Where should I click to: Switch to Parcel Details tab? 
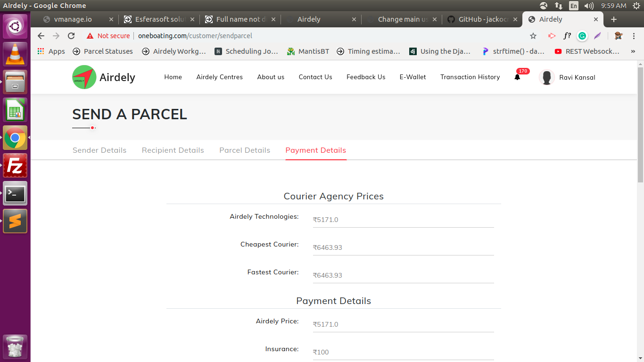click(x=245, y=150)
